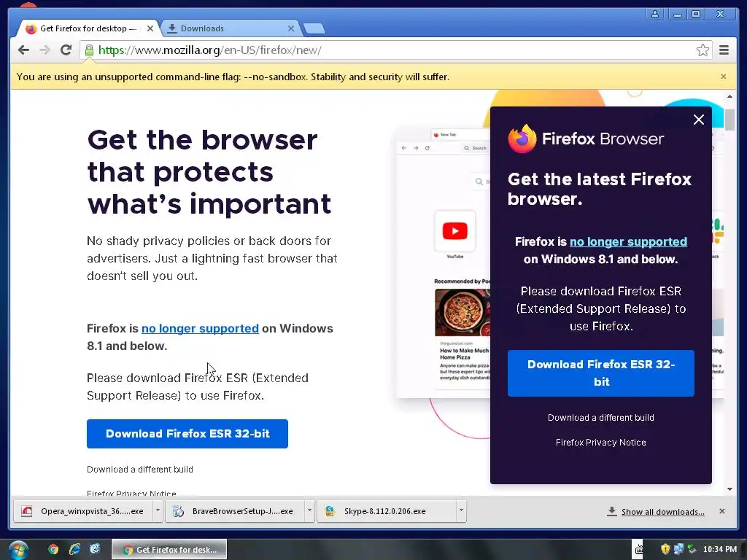Viewport: 747px width, 560px height.
Task: Close the Downloads tab
Action: coord(290,28)
